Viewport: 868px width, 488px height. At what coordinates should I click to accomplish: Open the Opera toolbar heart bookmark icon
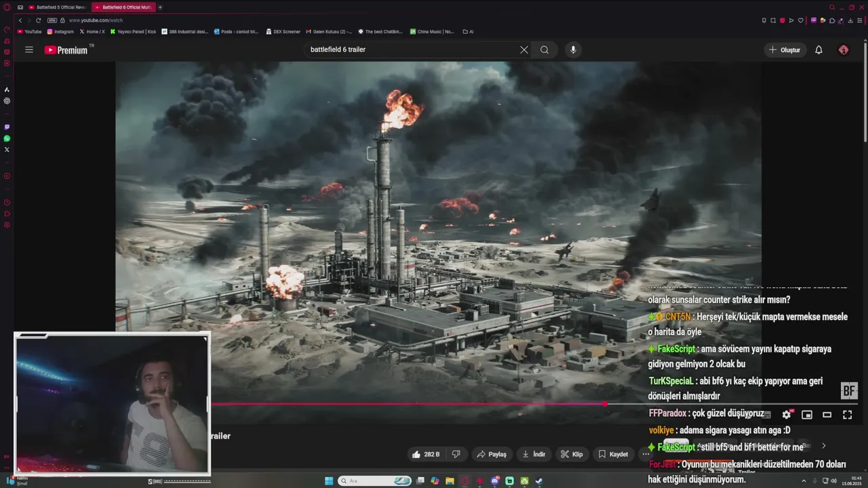pos(801,20)
